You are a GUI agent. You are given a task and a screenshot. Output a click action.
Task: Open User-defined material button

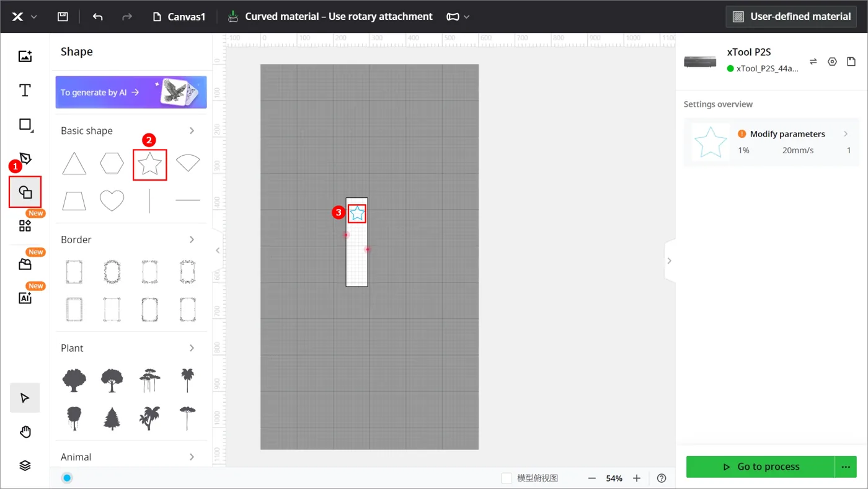tap(791, 17)
